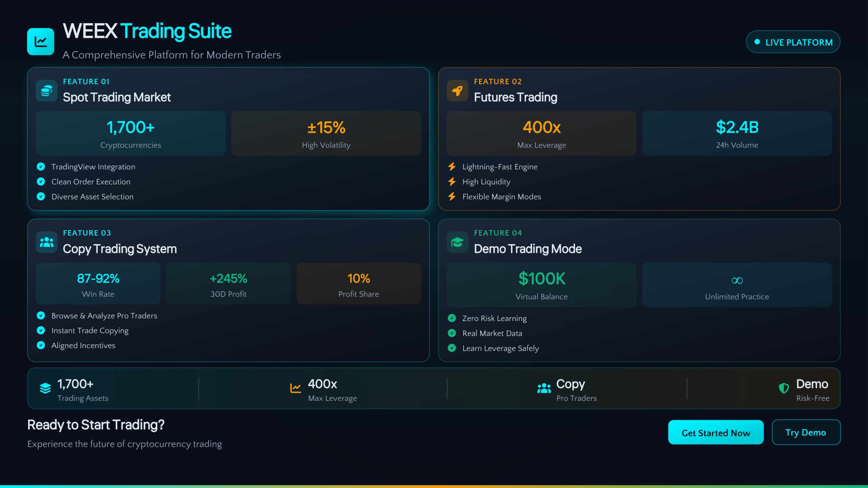868x488 pixels.
Task: Click the lightning icon next to Flexible Margin Modes
Action: pos(452,197)
